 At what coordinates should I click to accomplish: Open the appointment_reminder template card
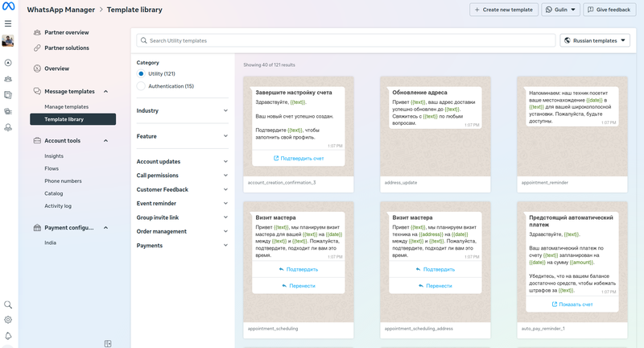point(572,134)
